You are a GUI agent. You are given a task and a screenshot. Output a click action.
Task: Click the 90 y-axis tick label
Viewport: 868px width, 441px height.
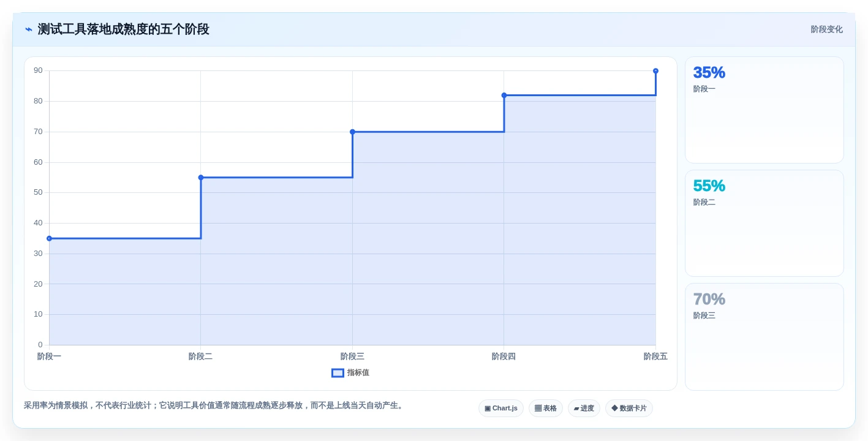coord(38,70)
